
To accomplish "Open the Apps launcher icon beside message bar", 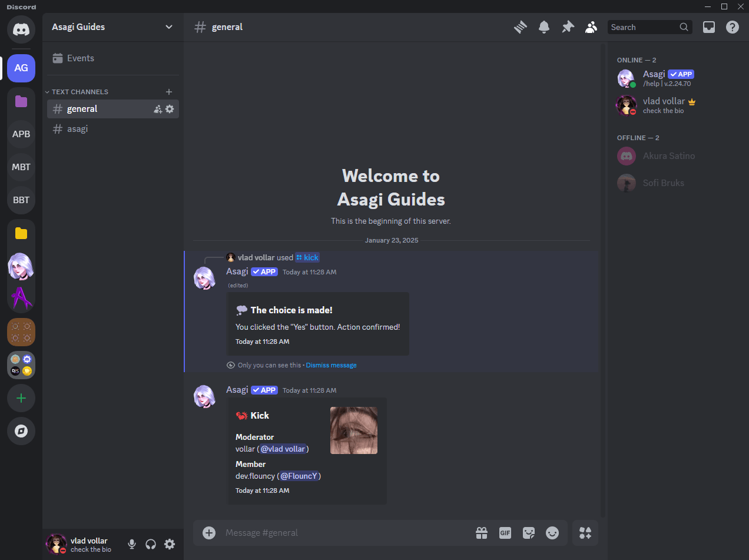I will (x=585, y=533).
